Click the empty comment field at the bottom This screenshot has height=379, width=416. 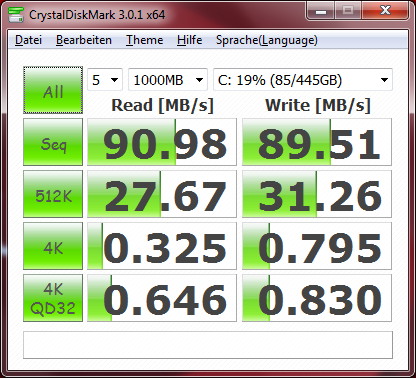[x=208, y=345]
